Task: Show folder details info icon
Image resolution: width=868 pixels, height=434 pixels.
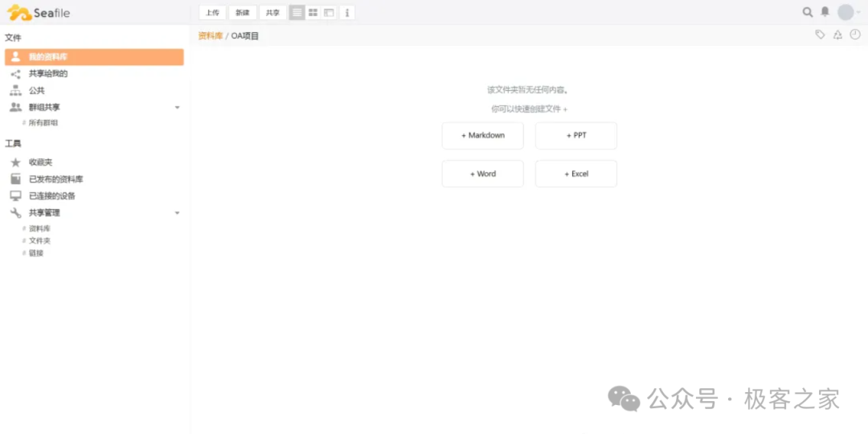Action: tap(346, 13)
